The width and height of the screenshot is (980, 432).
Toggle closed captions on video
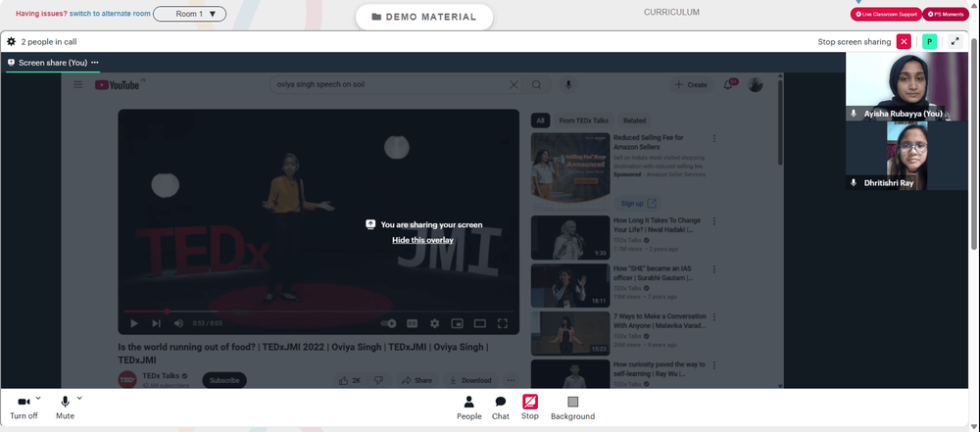point(412,323)
